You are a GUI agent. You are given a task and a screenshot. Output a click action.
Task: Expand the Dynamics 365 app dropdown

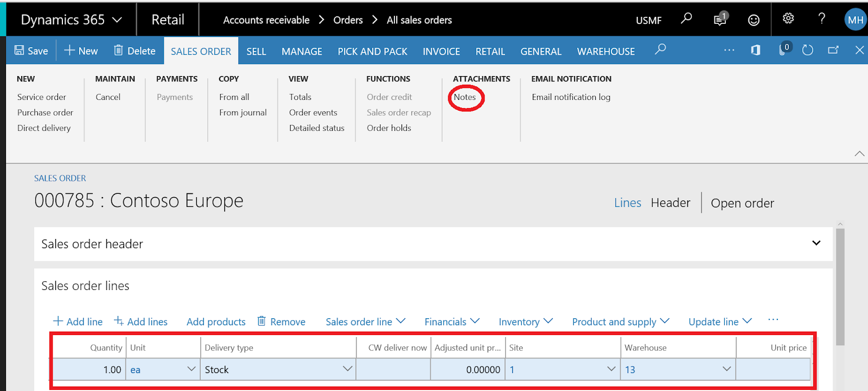point(117,20)
